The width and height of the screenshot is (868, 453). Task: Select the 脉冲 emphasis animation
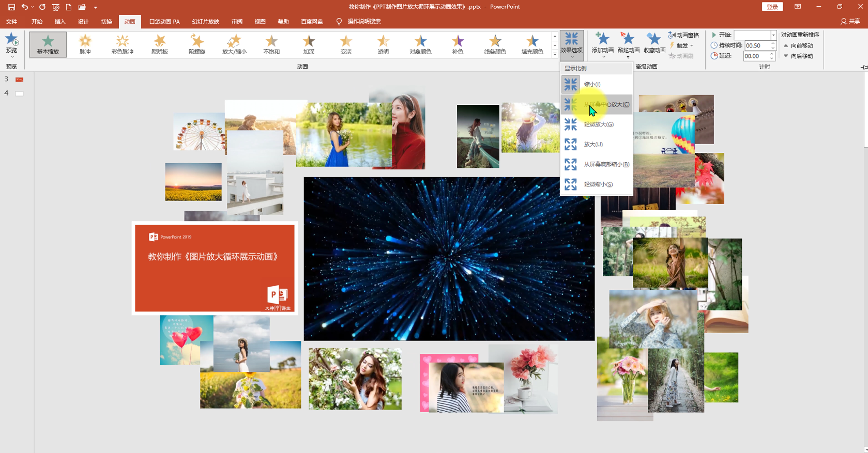85,44
